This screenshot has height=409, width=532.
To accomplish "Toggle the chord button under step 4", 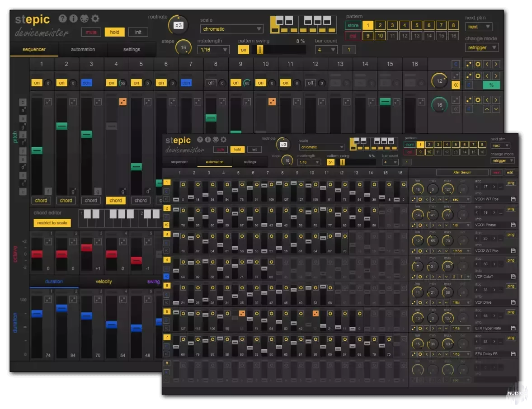I will pos(115,200).
